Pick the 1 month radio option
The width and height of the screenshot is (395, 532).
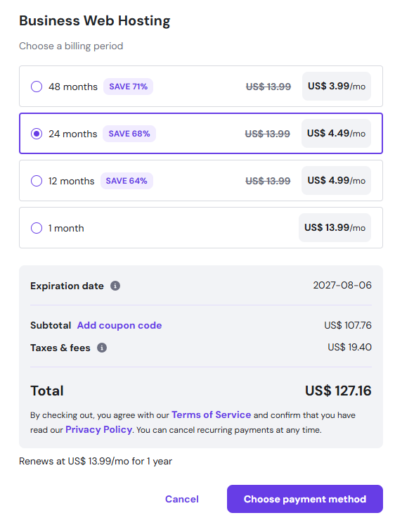click(37, 228)
